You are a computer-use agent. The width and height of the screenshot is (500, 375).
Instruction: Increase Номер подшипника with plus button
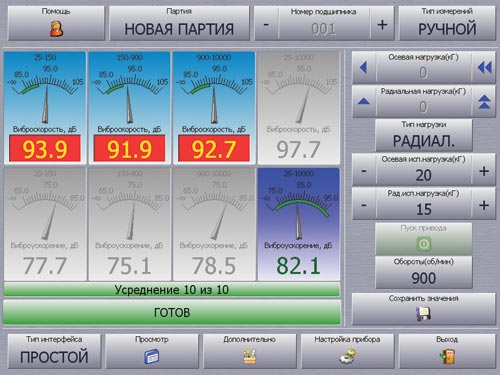tap(382, 24)
